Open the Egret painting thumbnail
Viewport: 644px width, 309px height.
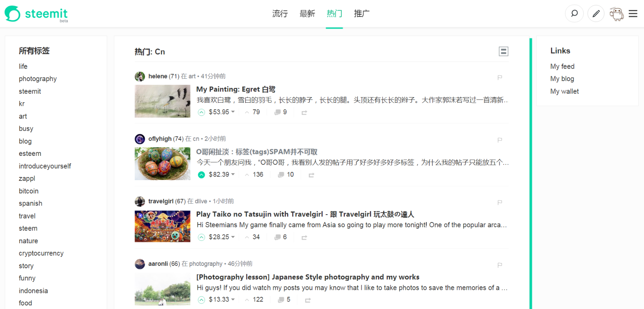(163, 101)
